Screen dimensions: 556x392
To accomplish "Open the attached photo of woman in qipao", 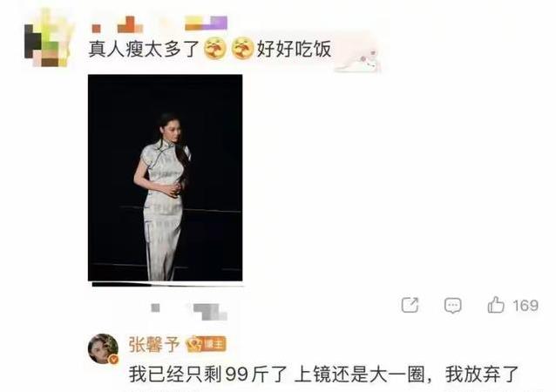I will click(166, 178).
